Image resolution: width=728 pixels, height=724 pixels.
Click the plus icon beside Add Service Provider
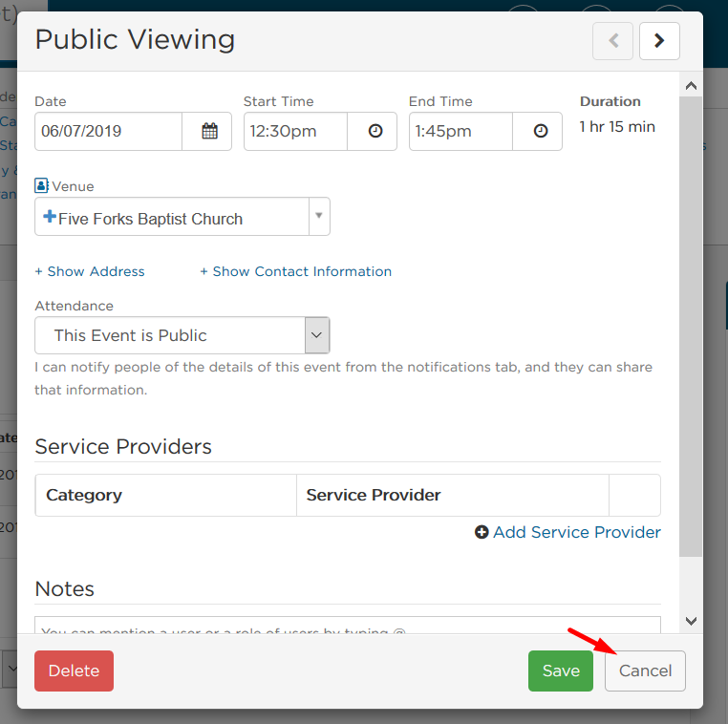(x=482, y=532)
